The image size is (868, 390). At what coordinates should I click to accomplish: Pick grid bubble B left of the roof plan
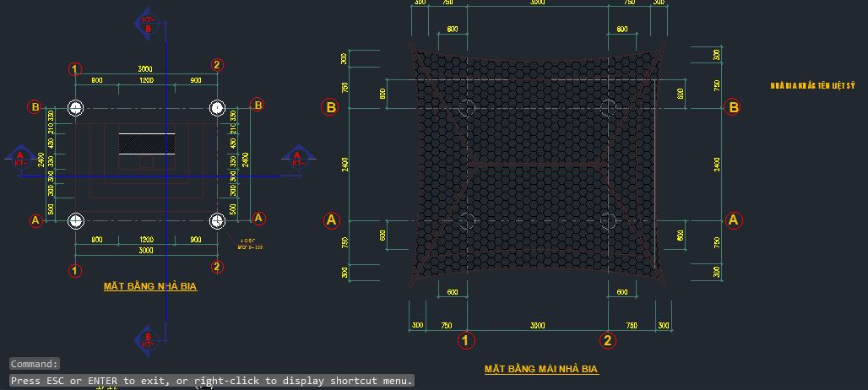[x=330, y=106]
